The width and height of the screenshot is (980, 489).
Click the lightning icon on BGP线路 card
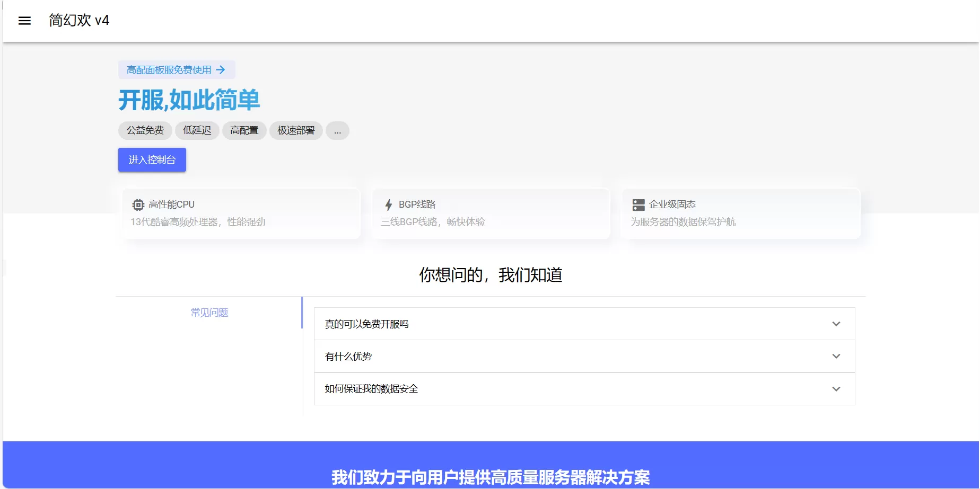388,205
